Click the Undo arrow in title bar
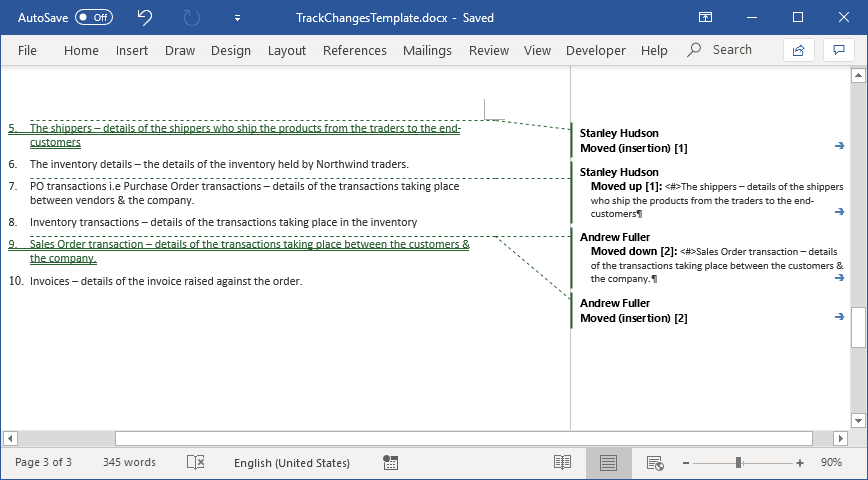Image resolution: width=868 pixels, height=480 pixels. coord(145,17)
